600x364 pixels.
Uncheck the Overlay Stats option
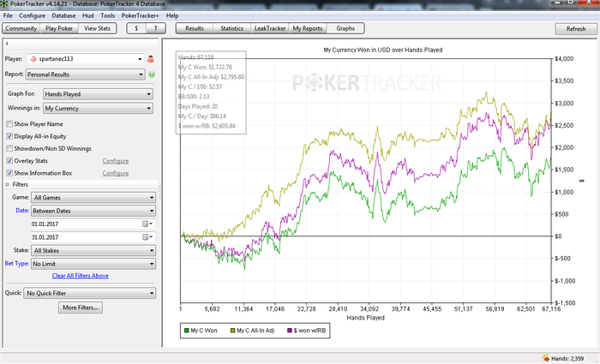click(9, 161)
